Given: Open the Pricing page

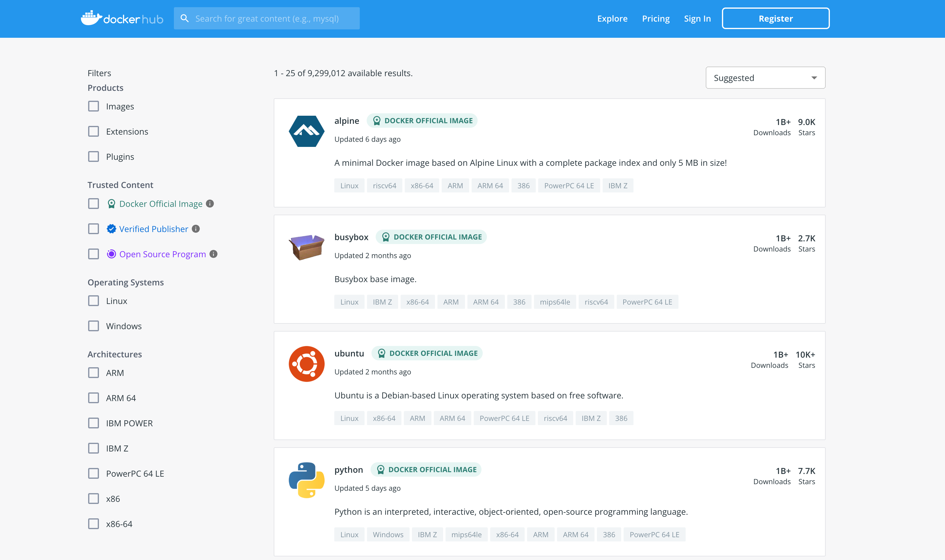Looking at the screenshot, I should [x=656, y=19].
